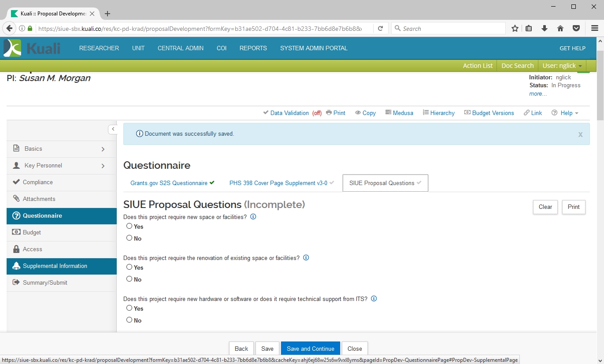Click the browser reload icon
Image resolution: width=604 pixels, height=364 pixels.
380,29
